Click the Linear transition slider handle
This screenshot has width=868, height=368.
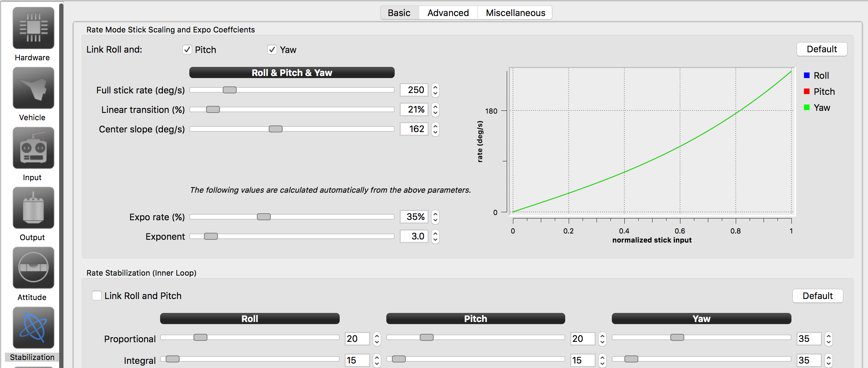click(213, 109)
